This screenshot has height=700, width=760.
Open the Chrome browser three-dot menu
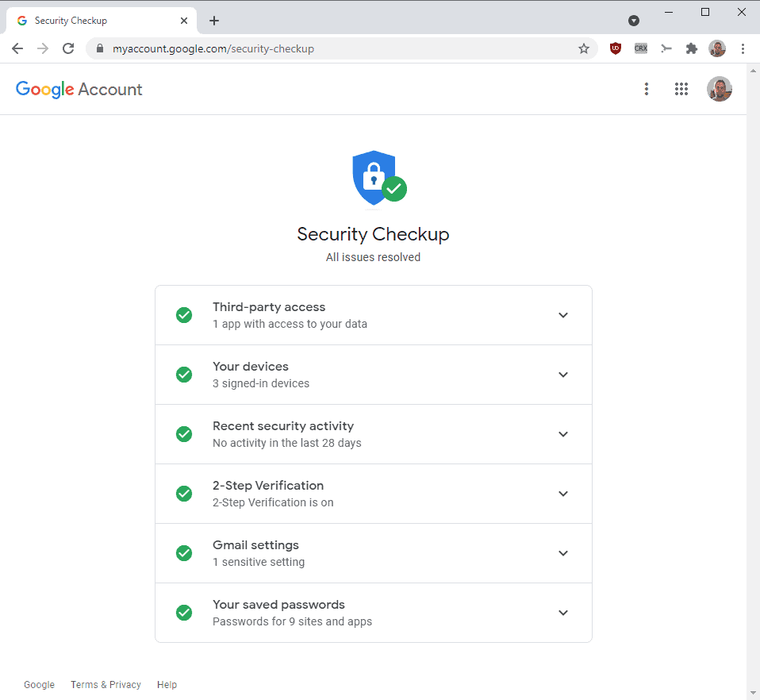[x=743, y=48]
